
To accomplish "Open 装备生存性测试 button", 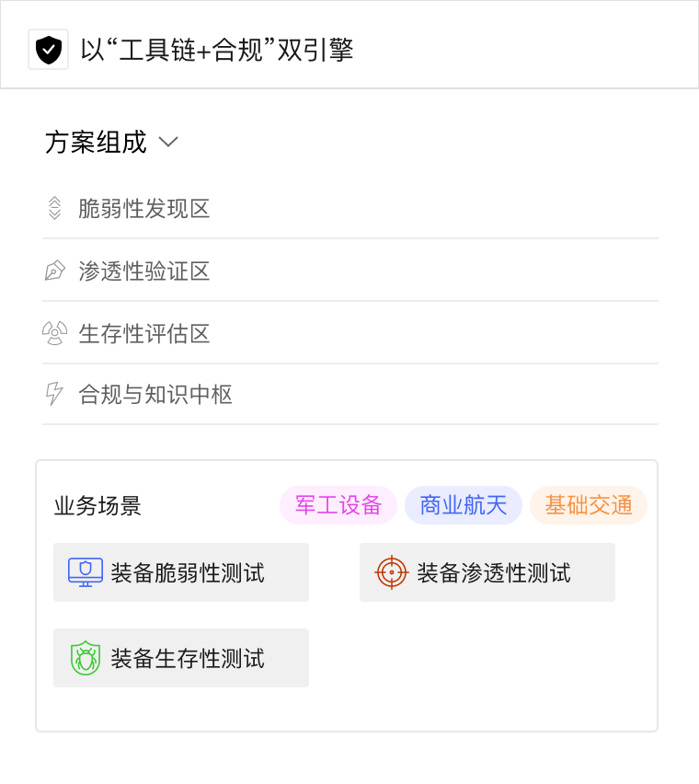I will [181, 658].
